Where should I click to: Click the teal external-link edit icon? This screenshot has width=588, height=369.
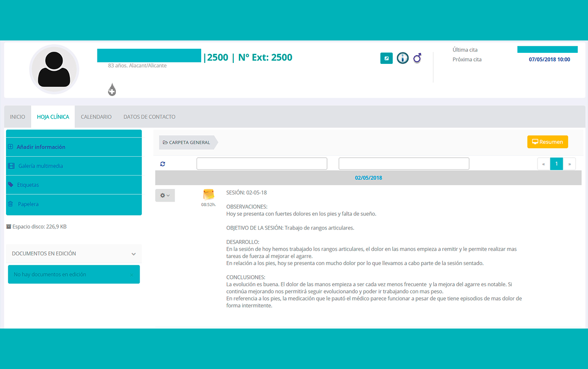pyautogui.click(x=386, y=58)
